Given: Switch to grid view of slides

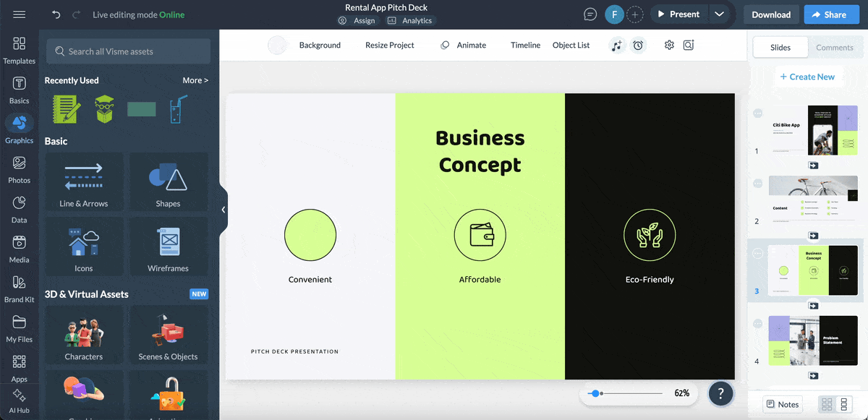Looking at the screenshot, I should (x=827, y=404).
